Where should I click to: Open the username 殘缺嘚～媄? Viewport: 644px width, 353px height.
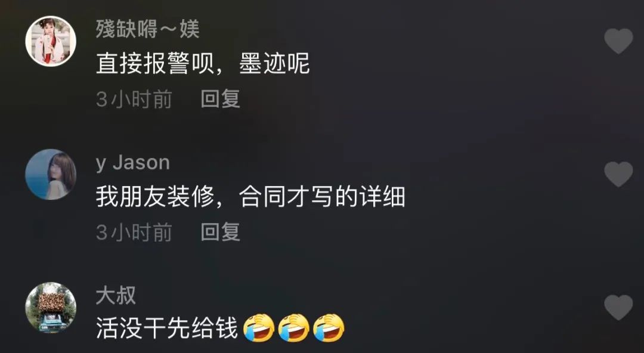pos(148,30)
